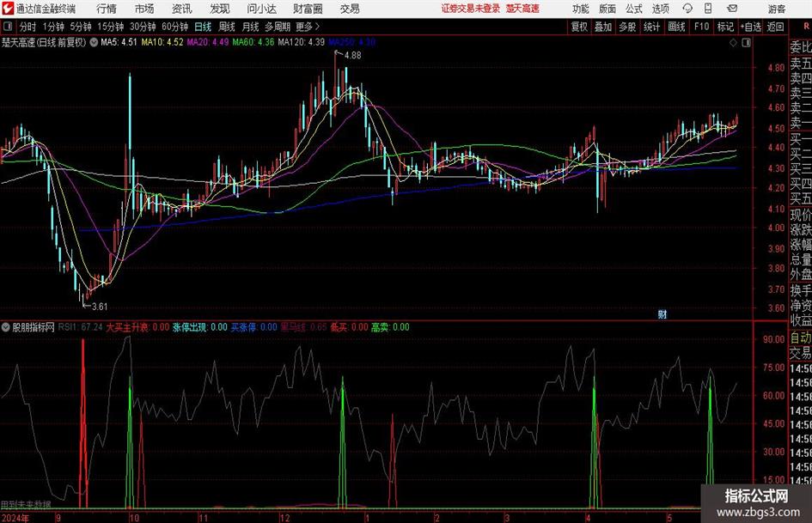Open the 资讯 menu

pos(182,9)
